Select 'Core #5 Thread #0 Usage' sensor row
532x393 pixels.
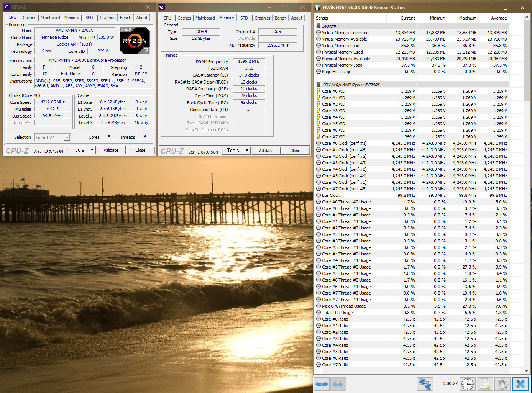pyautogui.click(x=412, y=267)
